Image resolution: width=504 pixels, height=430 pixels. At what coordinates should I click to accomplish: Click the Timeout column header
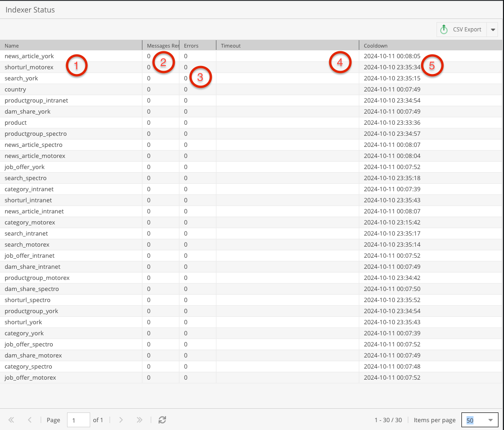point(287,46)
